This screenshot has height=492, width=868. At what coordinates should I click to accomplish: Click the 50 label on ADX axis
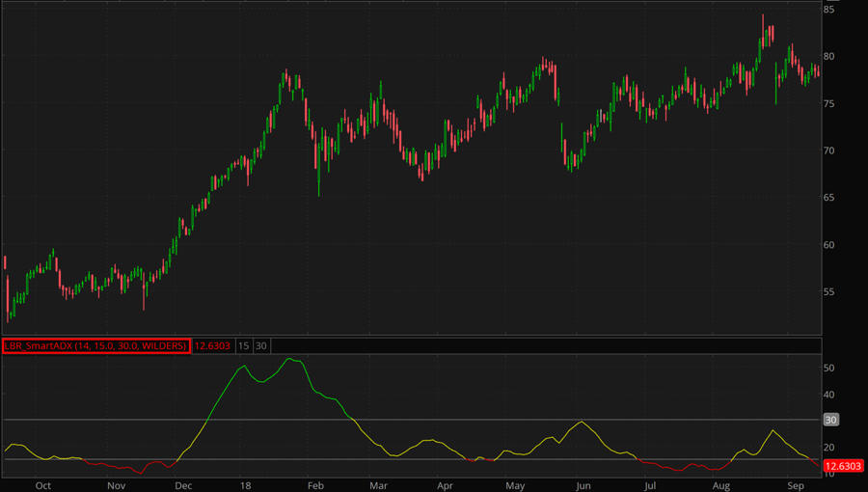pos(829,369)
